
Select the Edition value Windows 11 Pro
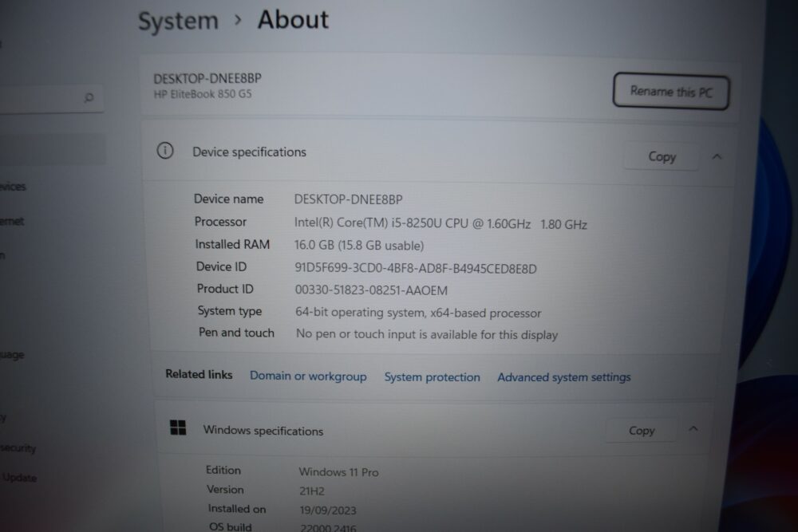coord(338,472)
